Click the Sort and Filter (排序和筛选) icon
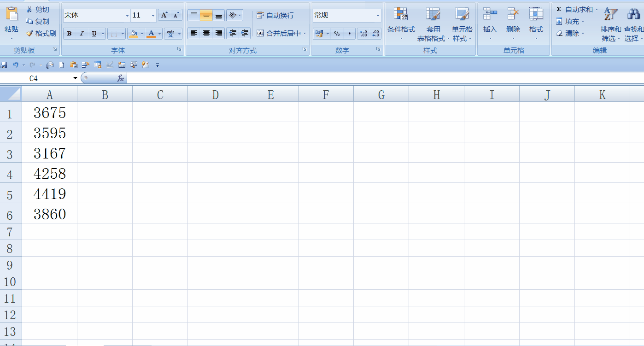This screenshot has height=346, width=644. coord(610,14)
